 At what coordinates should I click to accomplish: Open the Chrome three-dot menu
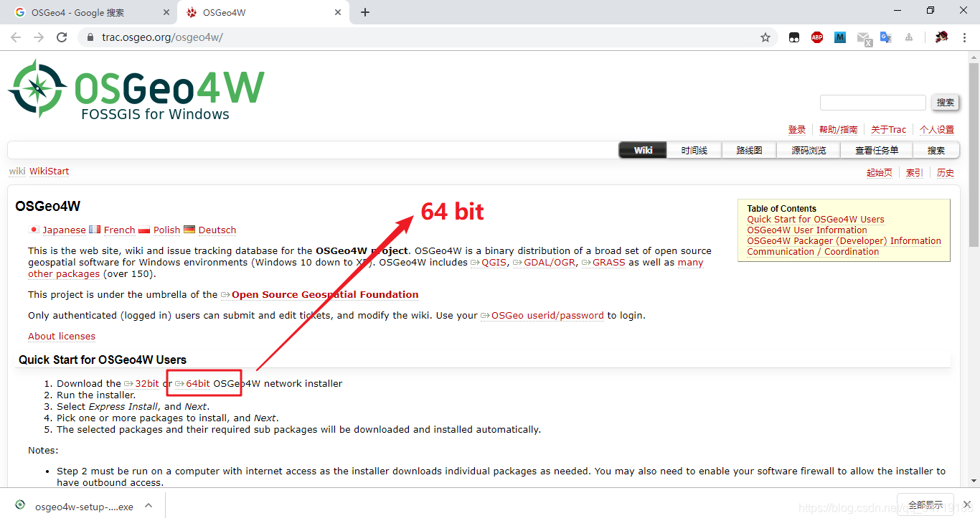pyautogui.click(x=965, y=37)
